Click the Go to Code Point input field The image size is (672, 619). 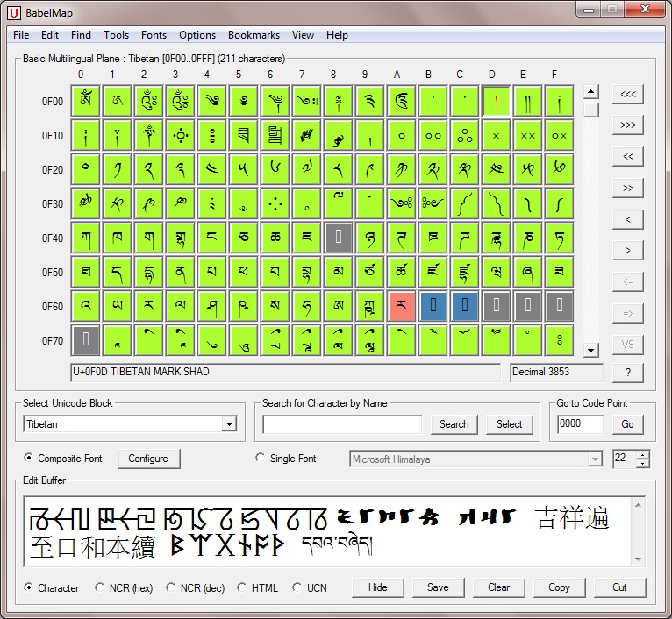coord(581,424)
